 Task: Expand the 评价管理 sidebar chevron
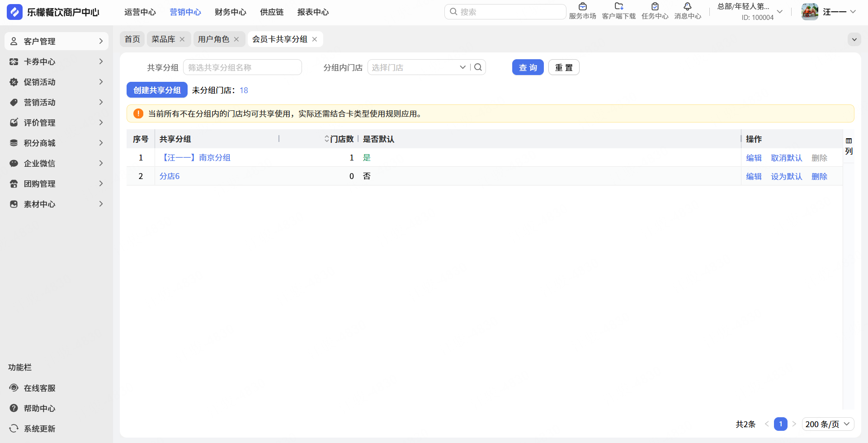tap(101, 123)
